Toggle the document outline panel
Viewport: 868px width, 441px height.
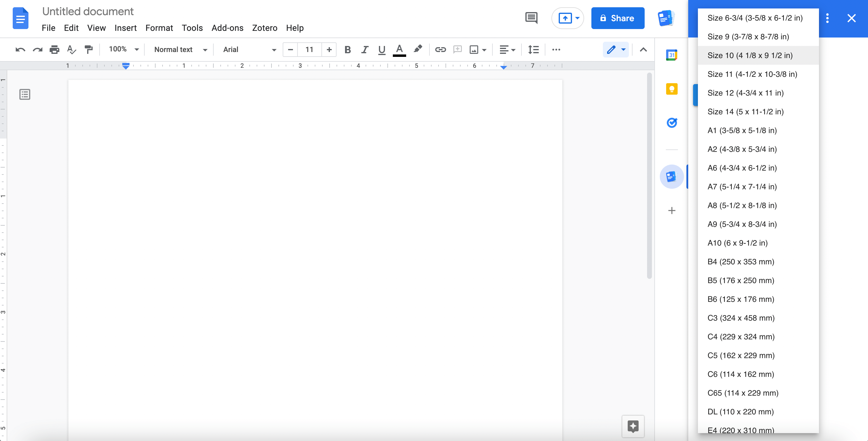click(x=25, y=94)
